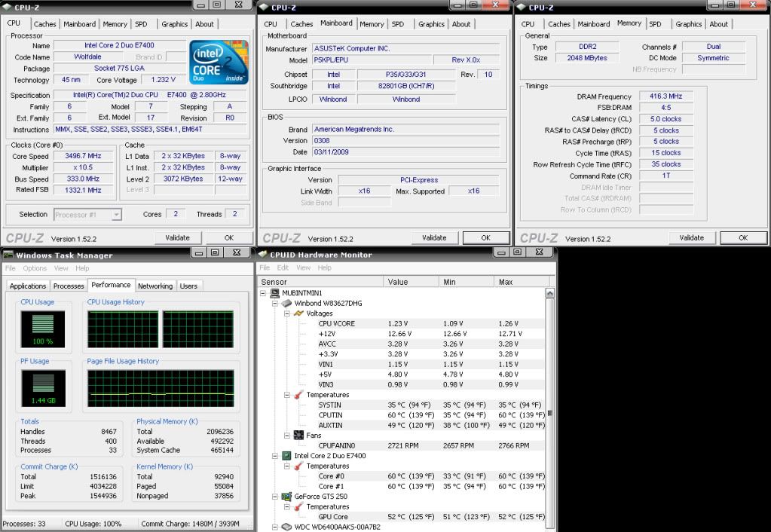Click the thermometer icon above the GPU Core row
771x532 pixels.
(x=298, y=507)
